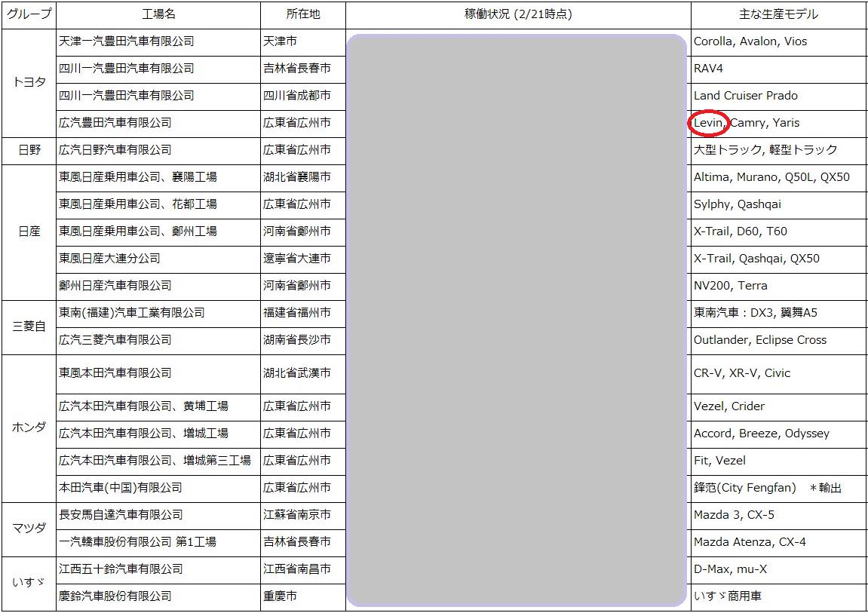Click 鄭州日産汽車有限公司 factory name
Image resolution: width=868 pixels, height=613 pixels.
[115, 286]
